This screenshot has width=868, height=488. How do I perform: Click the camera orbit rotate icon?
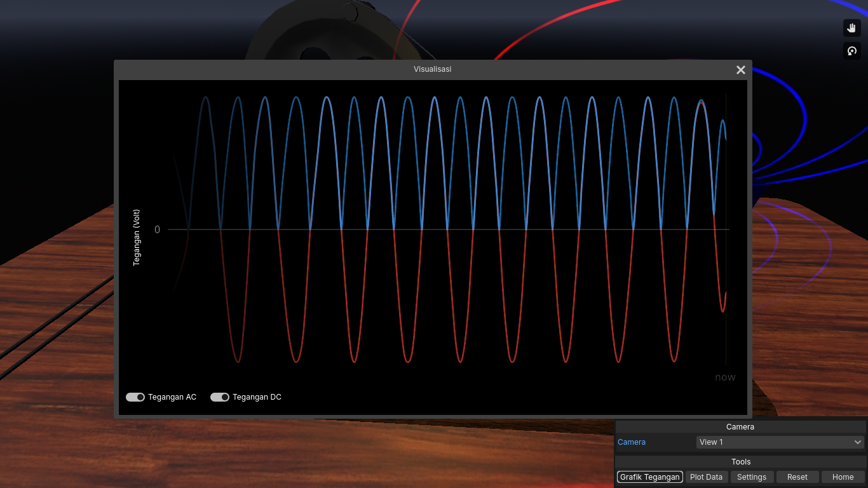point(851,51)
